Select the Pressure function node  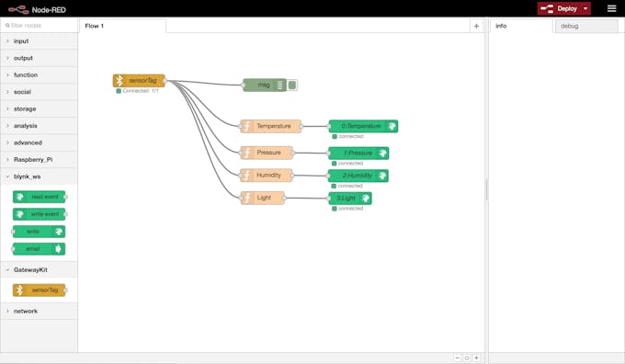click(x=267, y=153)
